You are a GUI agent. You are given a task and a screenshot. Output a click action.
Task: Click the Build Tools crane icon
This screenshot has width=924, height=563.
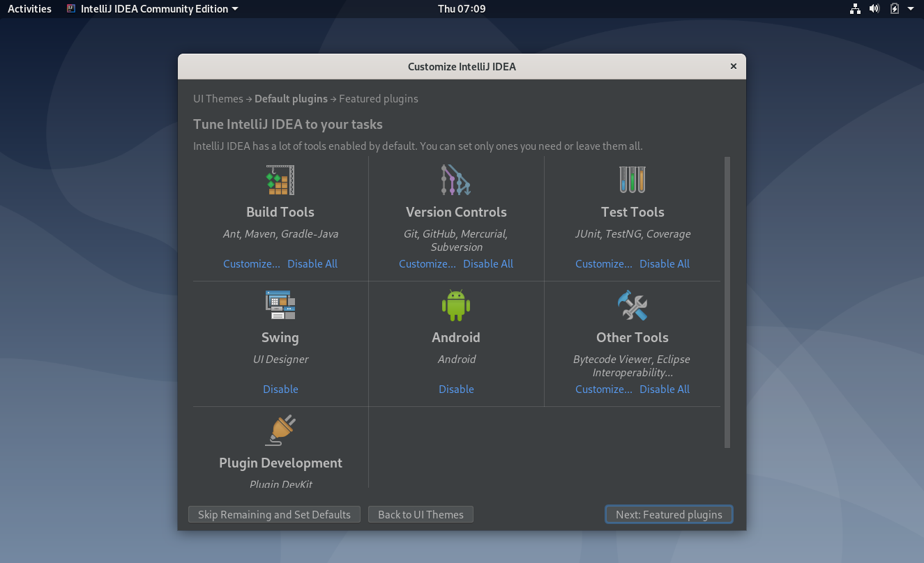280,180
